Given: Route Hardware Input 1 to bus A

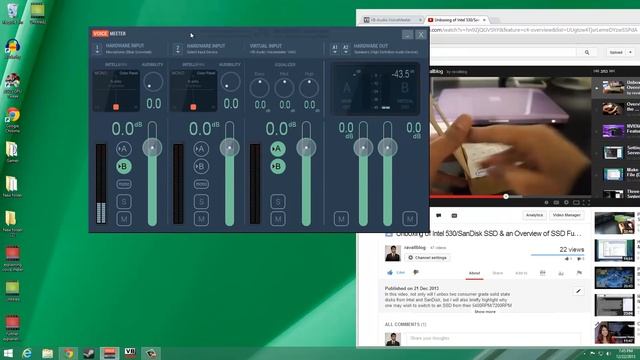Looking at the screenshot, I should (124, 149).
